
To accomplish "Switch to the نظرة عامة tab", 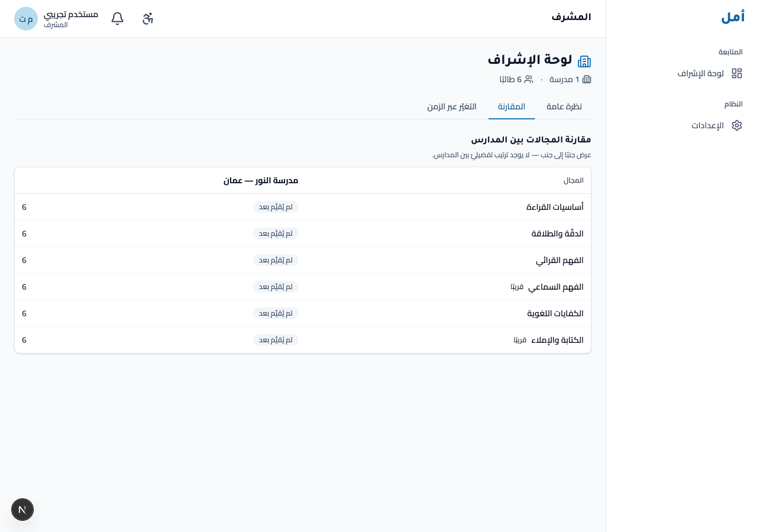I will point(564,107).
